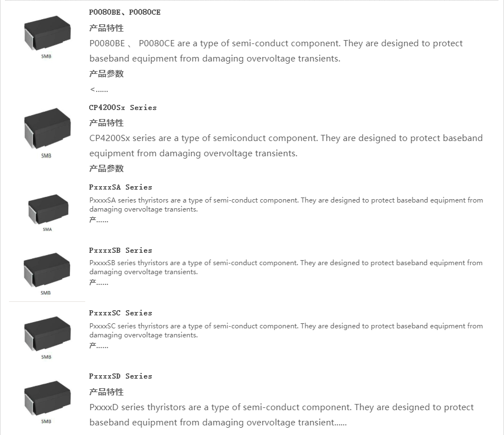Click the CP4200Sx SMB package image
This screenshot has height=435, width=504.
tap(47, 133)
